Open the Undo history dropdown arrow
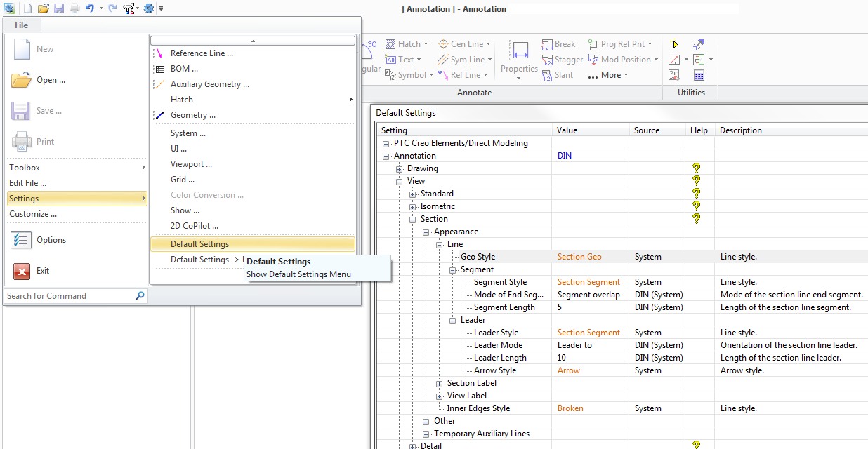Viewport: 868px width, 449px height. (x=101, y=8)
